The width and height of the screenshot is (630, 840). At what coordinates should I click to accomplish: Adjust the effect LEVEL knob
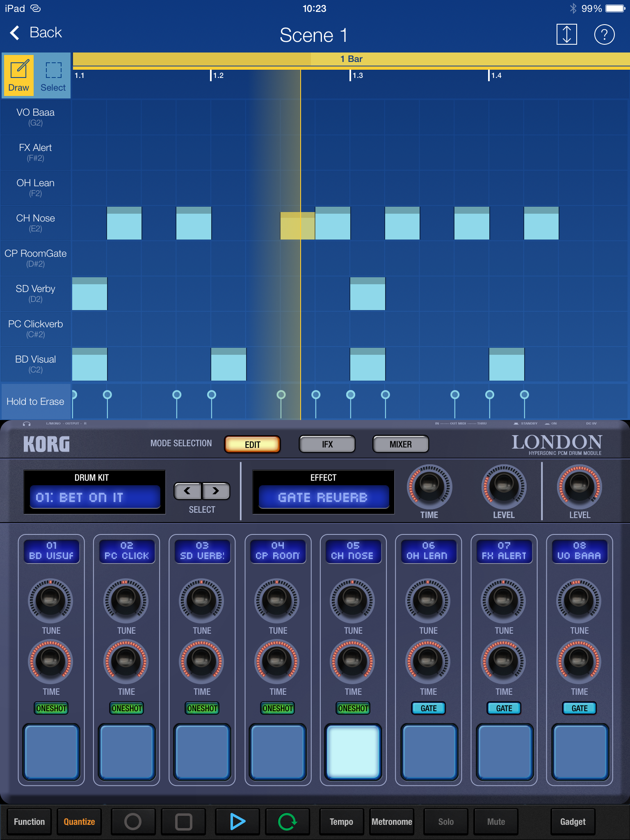504,486
